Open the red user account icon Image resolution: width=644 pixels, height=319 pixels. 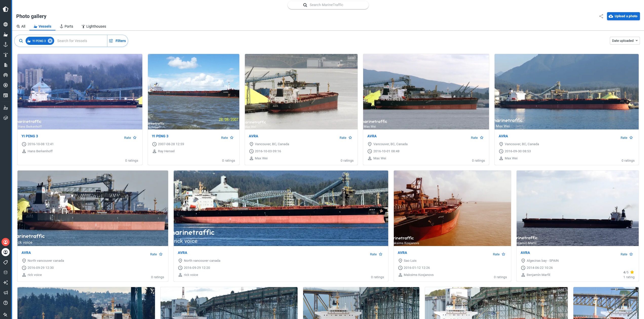(x=6, y=242)
